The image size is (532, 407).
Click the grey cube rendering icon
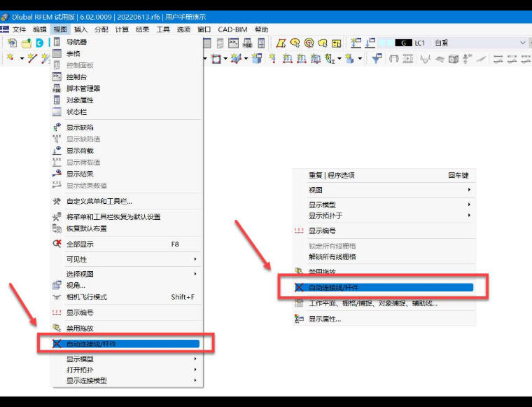(454, 59)
